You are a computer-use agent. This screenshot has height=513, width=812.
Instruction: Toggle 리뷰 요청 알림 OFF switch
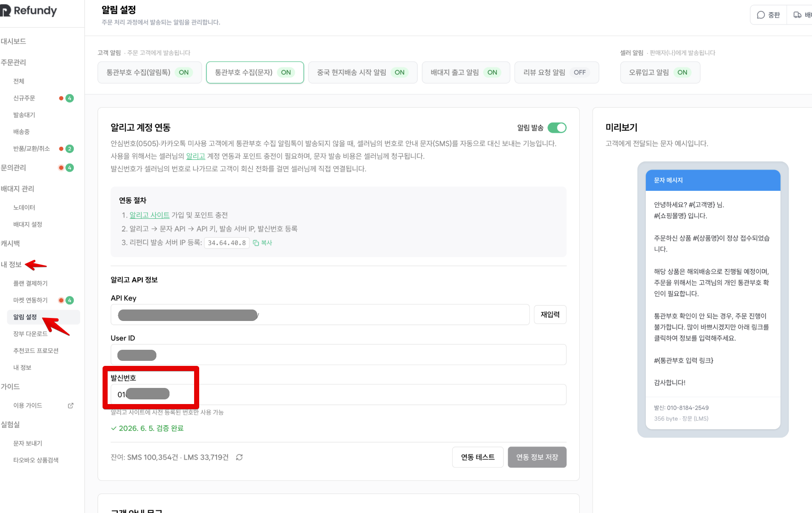579,72
